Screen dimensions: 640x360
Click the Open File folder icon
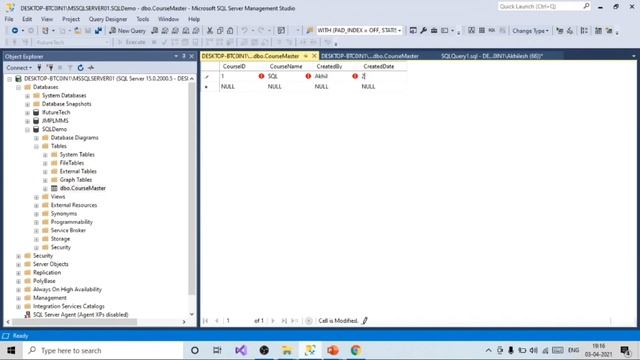(x=78, y=31)
